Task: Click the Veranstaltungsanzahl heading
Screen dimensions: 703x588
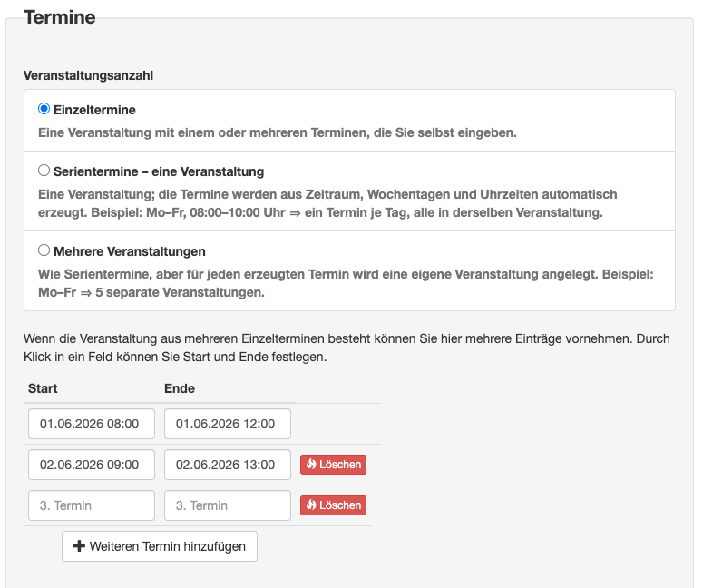Action: [88, 75]
